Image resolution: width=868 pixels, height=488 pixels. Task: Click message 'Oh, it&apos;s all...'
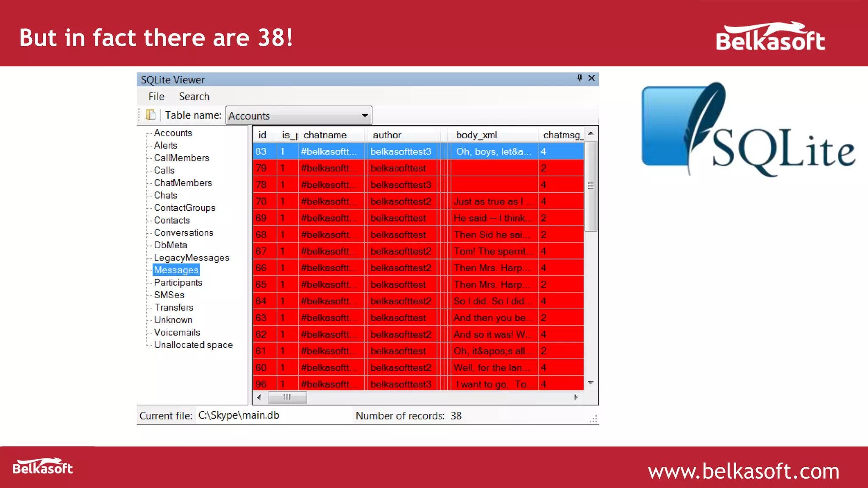point(494,351)
